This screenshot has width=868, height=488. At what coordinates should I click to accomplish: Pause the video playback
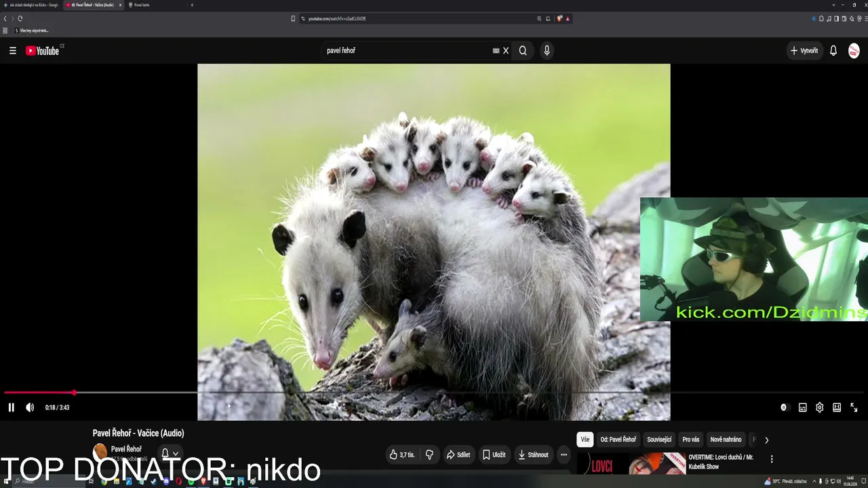click(x=11, y=407)
